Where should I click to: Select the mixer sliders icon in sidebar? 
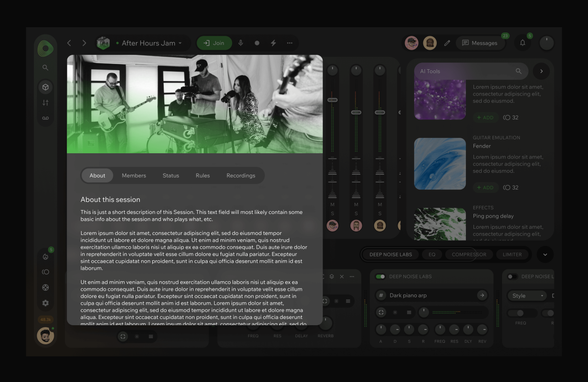pos(45,103)
